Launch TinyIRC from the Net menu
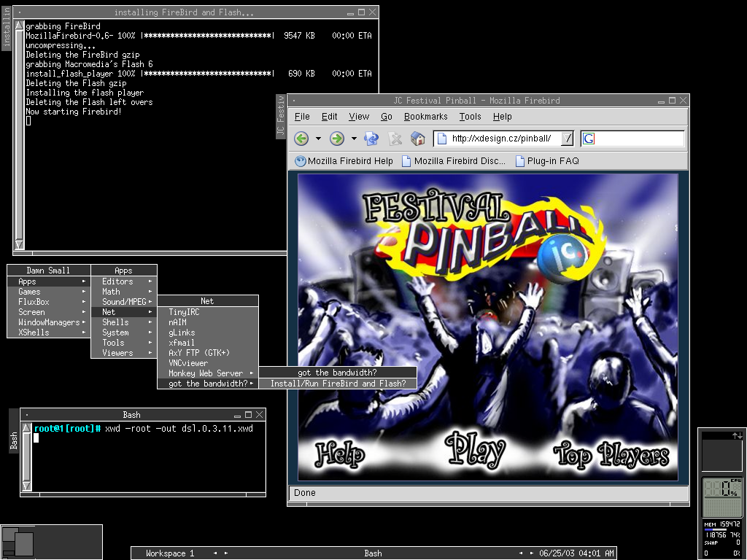The height and width of the screenshot is (560, 747). click(208, 312)
